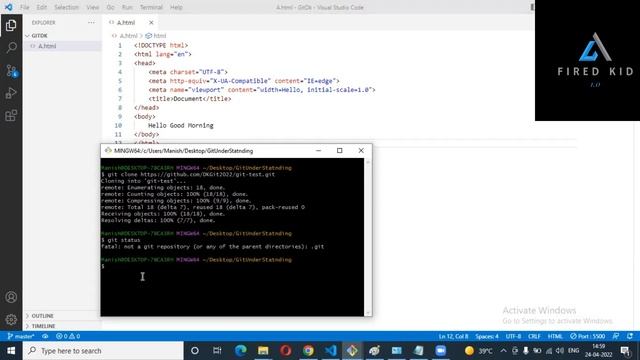The image size is (640, 360).
Task: Open the Windows Start menu
Action: click(x=11, y=351)
